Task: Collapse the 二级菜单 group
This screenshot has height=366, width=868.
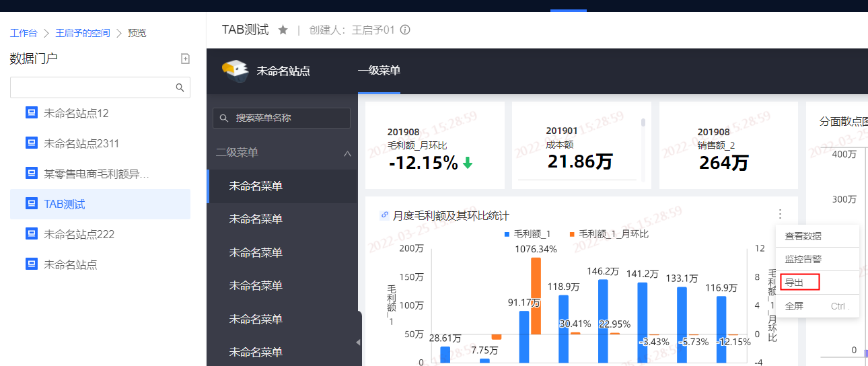Action: [347, 153]
